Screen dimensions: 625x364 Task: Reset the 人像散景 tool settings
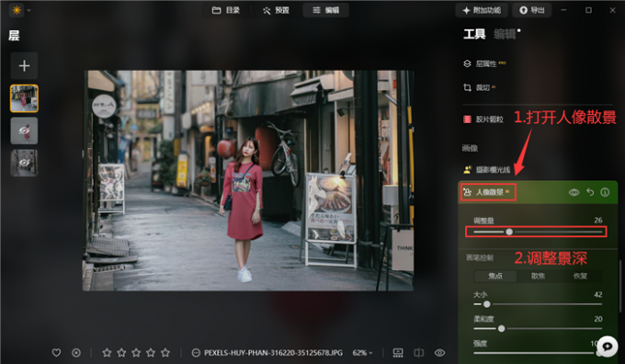(x=590, y=192)
